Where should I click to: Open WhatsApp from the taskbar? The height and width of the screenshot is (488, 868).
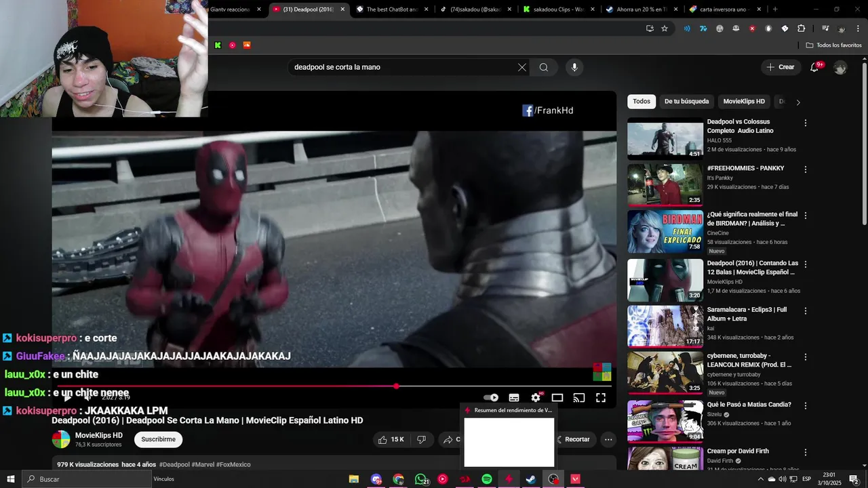pyautogui.click(x=421, y=479)
